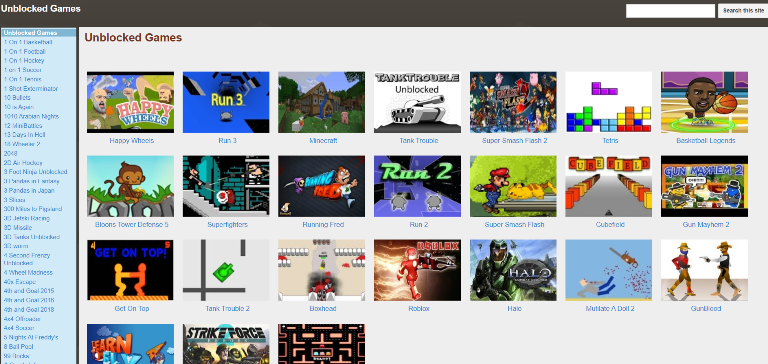This screenshot has height=364, width=768.
Task: Launch the Tetris game thumbnail
Action: click(608, 102)
